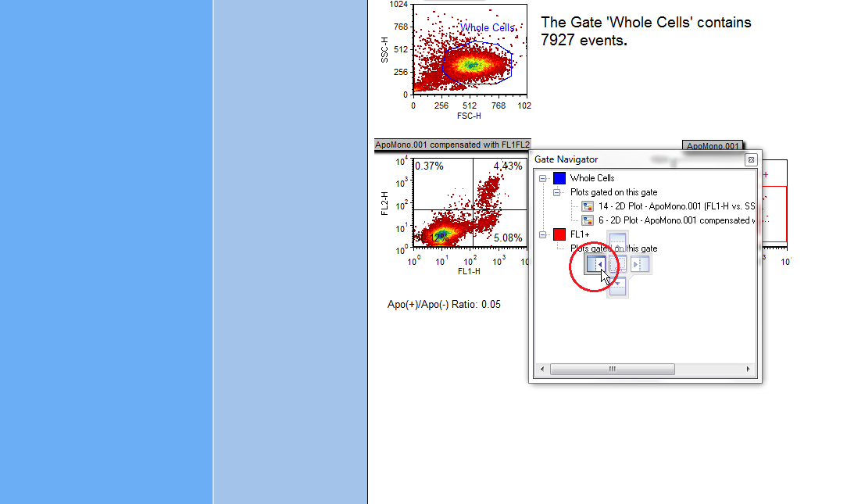The image size is (847, 504).
Task: Collapse the Whole Cells gate node
Action: (543, 178)
